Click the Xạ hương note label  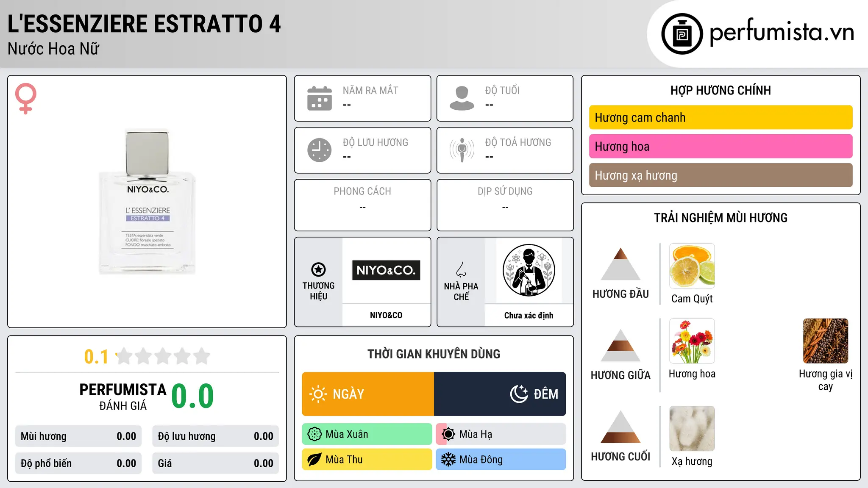coord(692,461)
